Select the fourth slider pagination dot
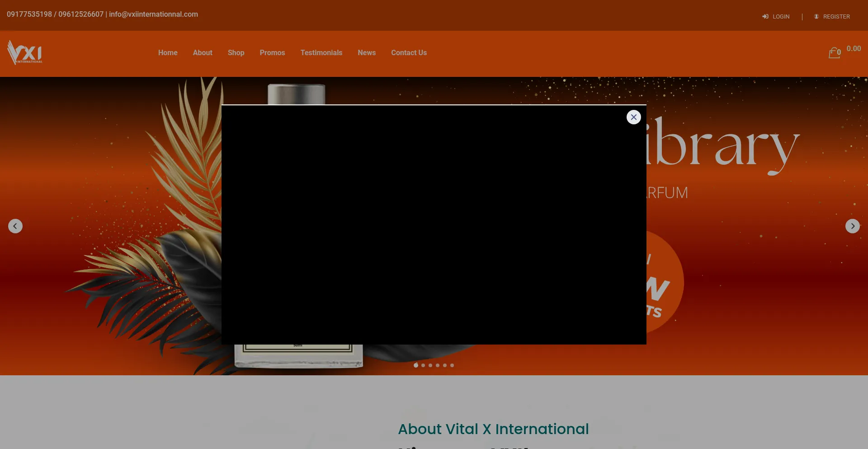This screenshot has height=449, width=868. (438, 365)
